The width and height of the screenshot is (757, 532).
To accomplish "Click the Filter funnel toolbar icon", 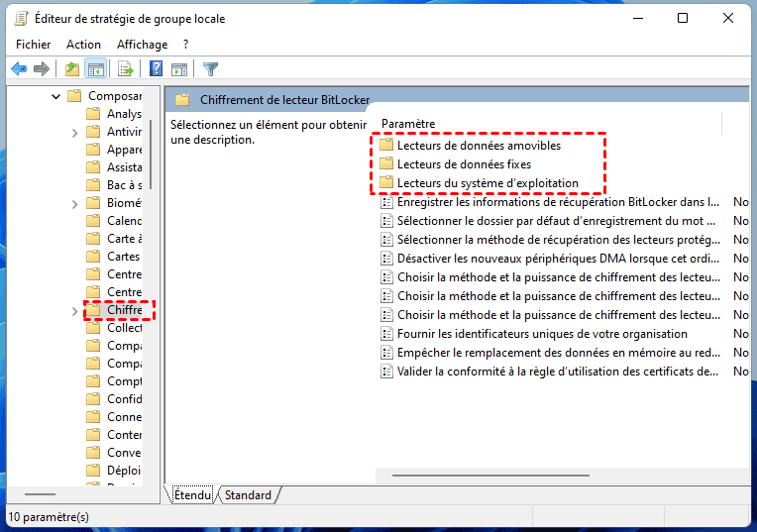I will (210, 69).
